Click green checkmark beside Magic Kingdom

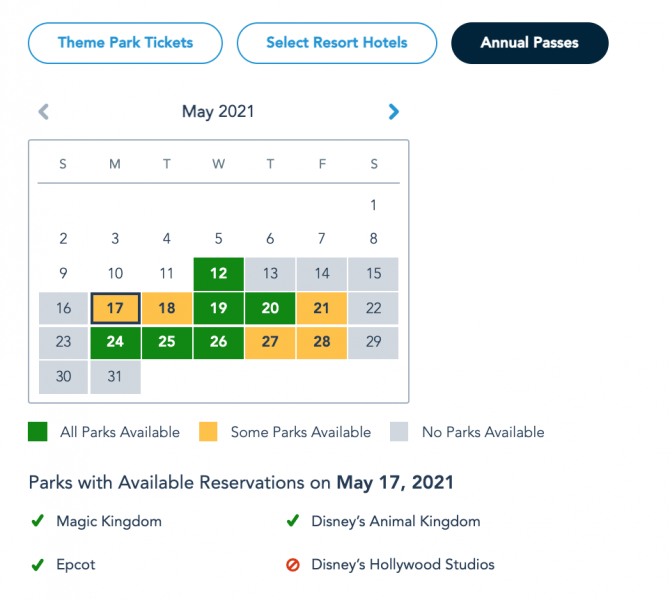tap(37, 521)
